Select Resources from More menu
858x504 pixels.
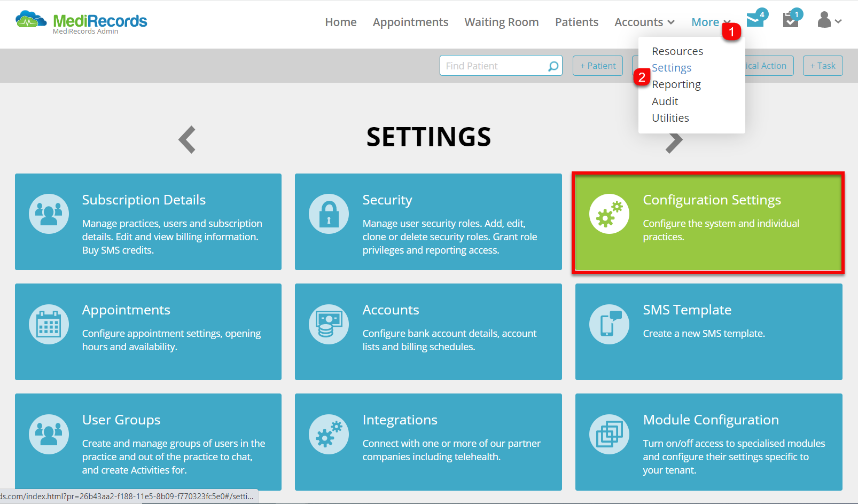pos(677,51)
